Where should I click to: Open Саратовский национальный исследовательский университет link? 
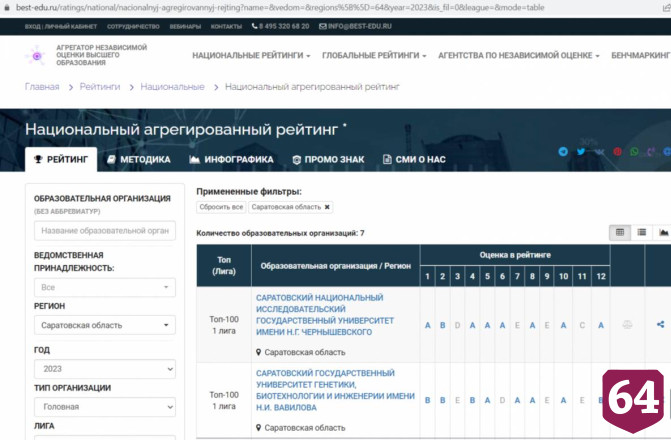point(325,315)
